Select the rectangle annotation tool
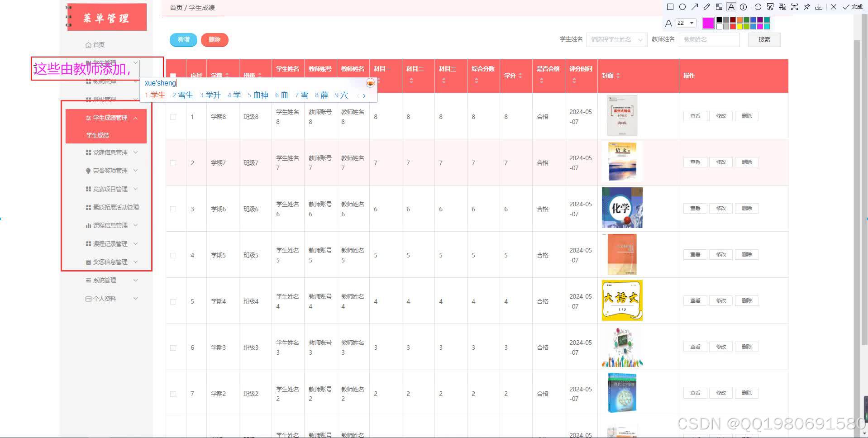This screenshot has height=438, width=868. click(670, 7)
